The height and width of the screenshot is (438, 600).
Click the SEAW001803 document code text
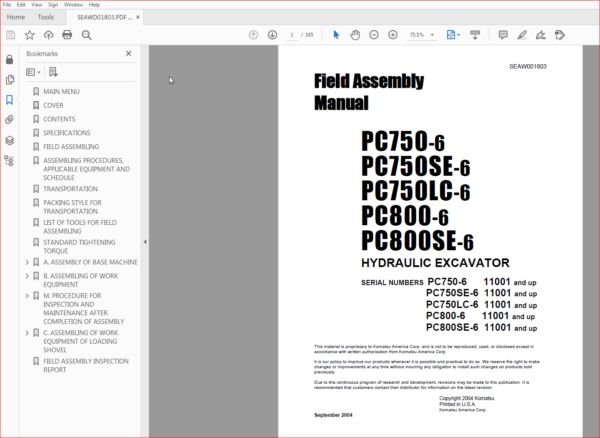(x=528, y=67)
